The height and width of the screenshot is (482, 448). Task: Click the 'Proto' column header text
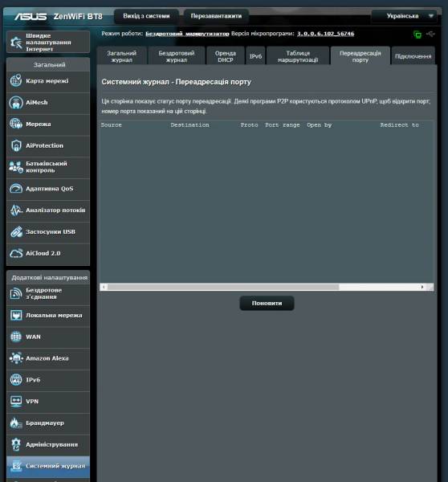click(x=249, y=125)
